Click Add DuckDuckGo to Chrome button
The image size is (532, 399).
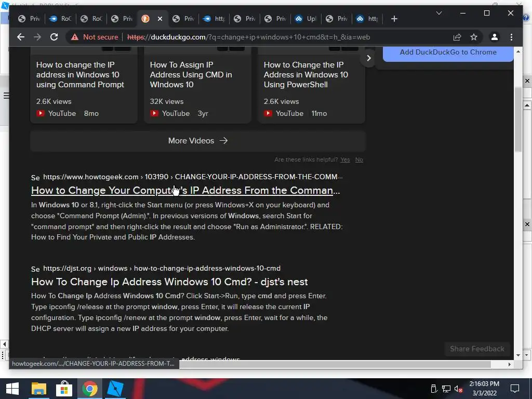pos(448,52)
